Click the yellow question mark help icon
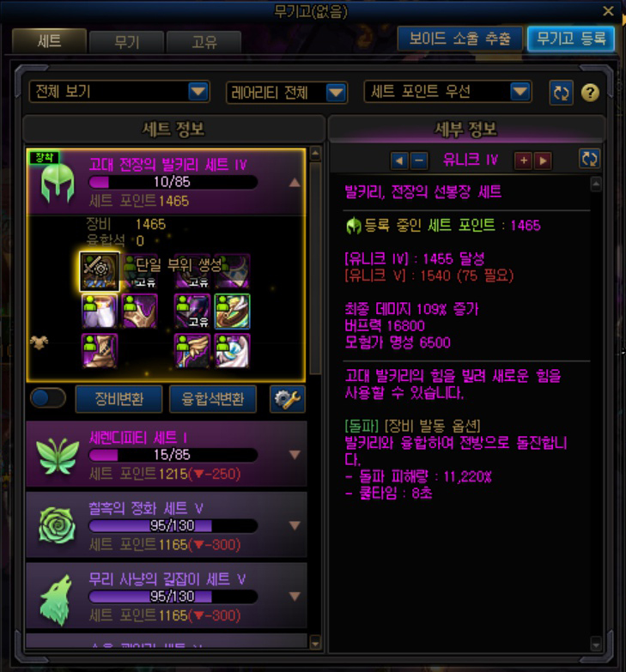Viewport: 626px width, 672px height. pyautogui.click(x=590, y=93)
